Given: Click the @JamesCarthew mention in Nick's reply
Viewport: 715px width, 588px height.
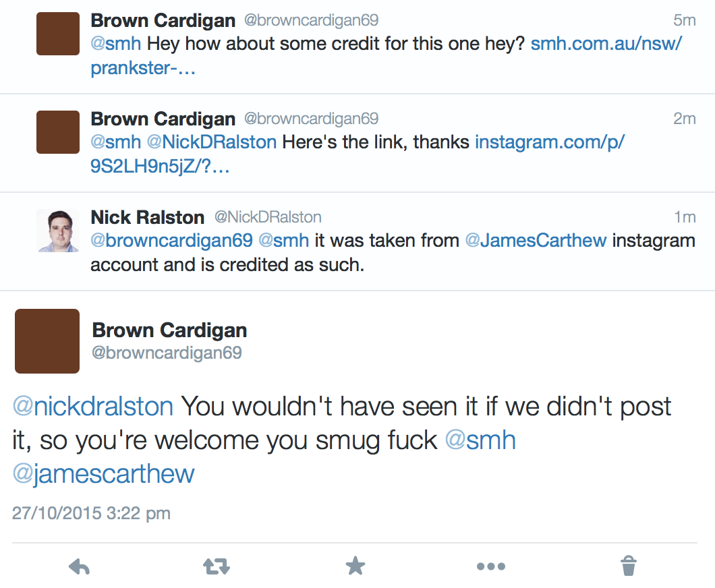Looking at the screenshot, I should (535, 241).
